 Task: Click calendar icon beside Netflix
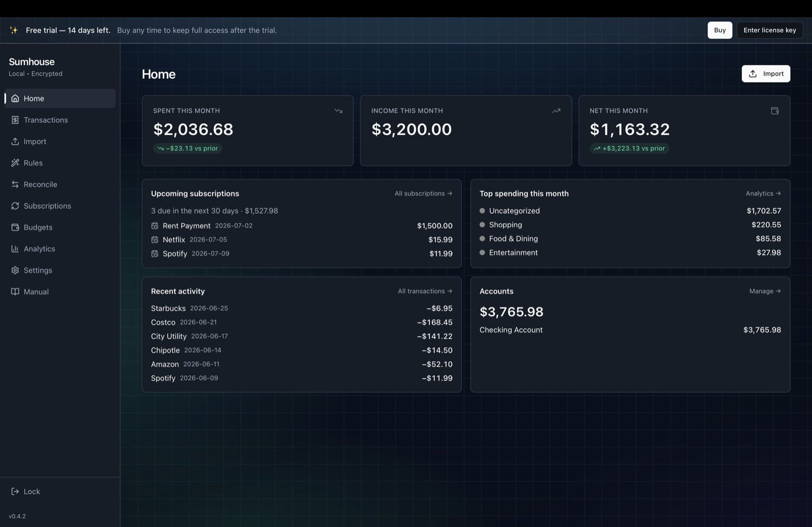[x=155, y=240]
